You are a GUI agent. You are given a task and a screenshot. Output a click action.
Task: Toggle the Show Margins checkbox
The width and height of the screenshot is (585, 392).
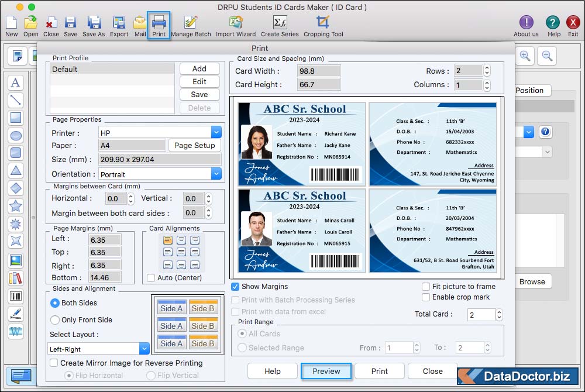coord(235,287)
